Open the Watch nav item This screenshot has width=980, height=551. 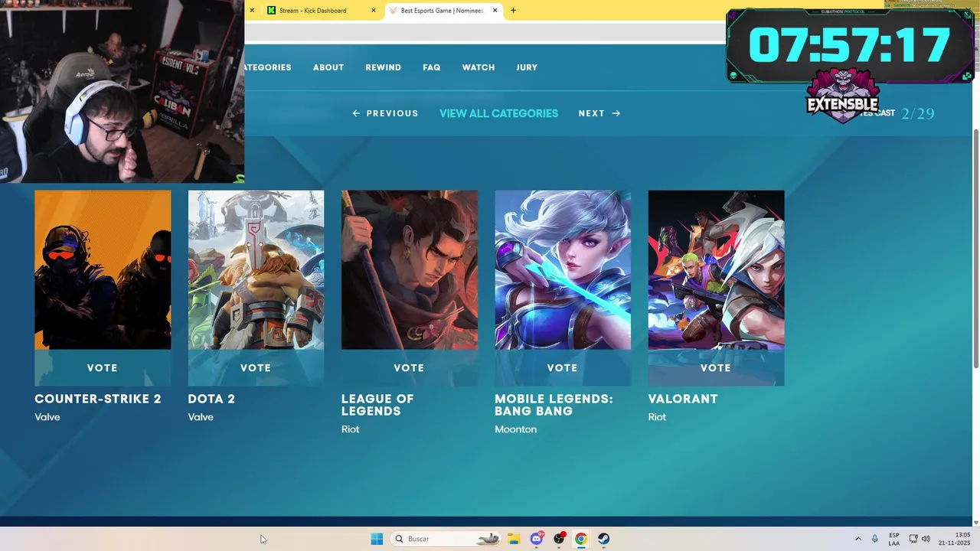tap(479, 67)
